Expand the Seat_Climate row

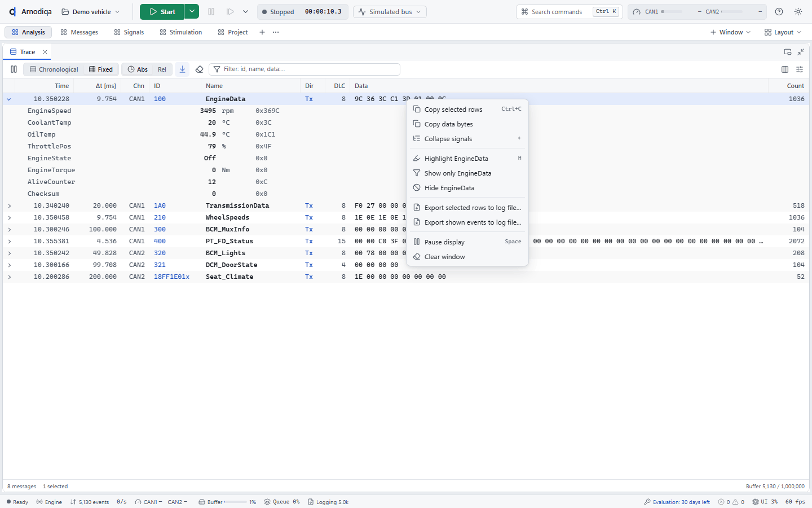[x=9, y=277]
